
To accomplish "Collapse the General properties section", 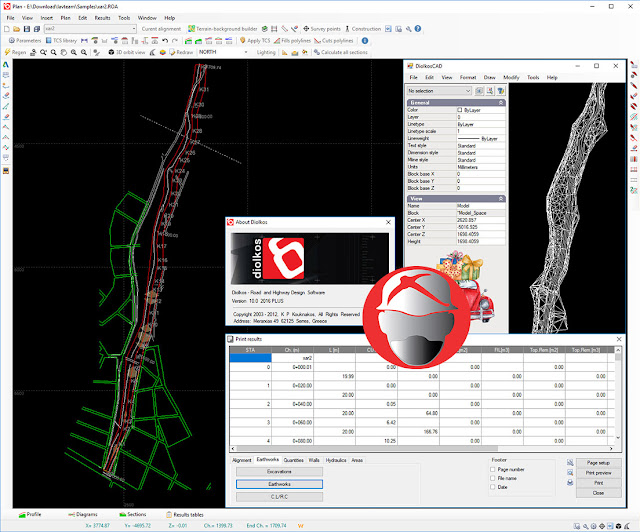I will point(501,103).
